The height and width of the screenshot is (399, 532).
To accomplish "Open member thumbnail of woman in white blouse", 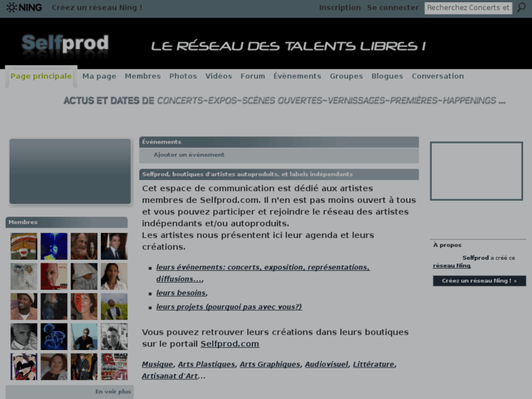I will (114, 277).
